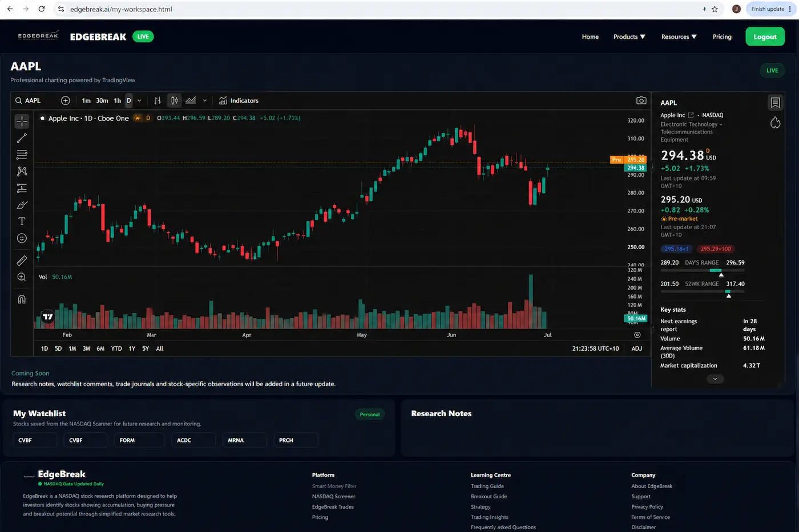Set the date range to 5D
Screen dimensions: 799x532
point(58,348)
